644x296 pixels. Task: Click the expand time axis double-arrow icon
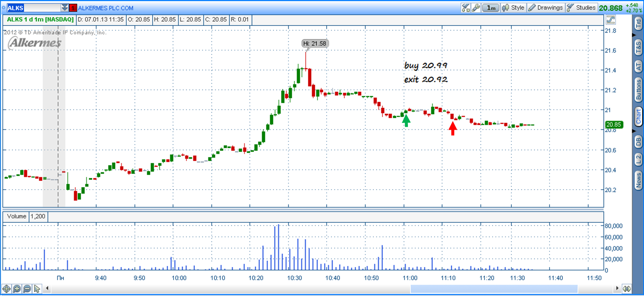pos(627,288)
